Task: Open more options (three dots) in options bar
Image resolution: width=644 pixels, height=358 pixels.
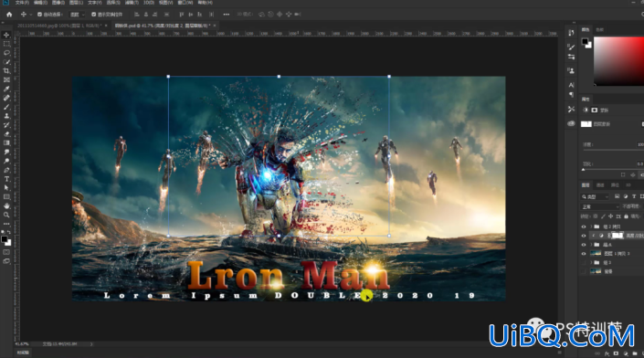Action: pyautogui.click(x=227, y=15)
